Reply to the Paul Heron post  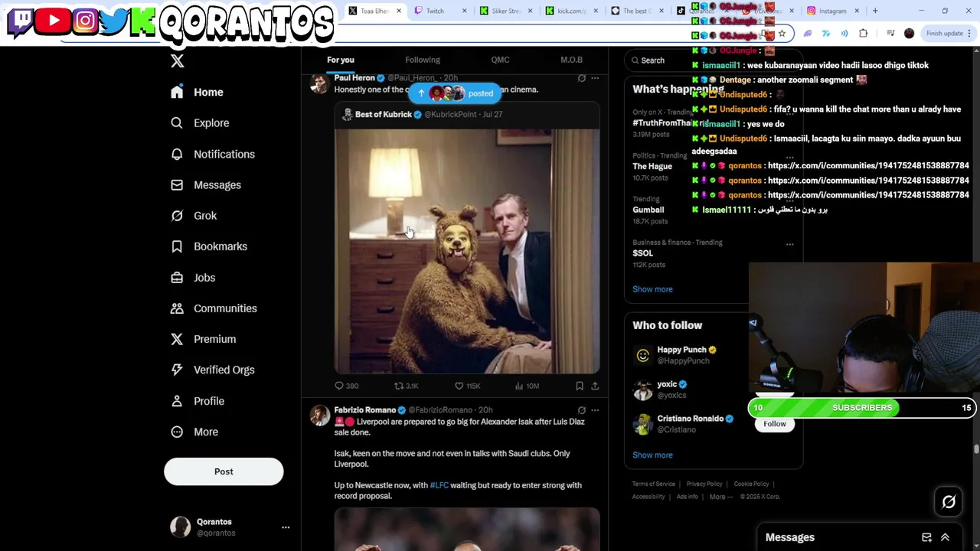(346, 386)
